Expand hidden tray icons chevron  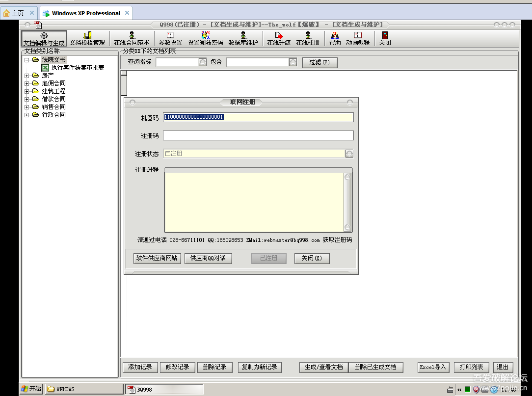459,390
